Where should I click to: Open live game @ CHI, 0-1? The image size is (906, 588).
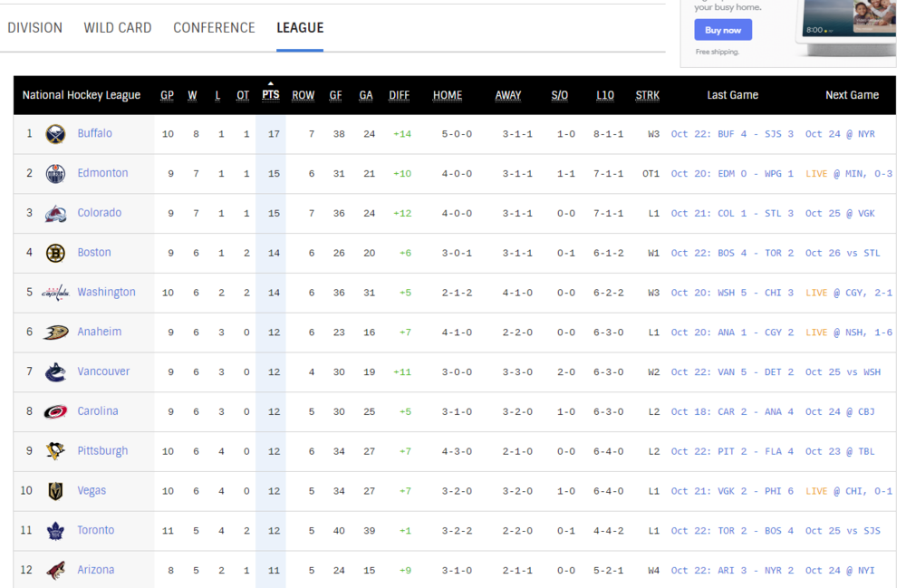click(849, 491)
